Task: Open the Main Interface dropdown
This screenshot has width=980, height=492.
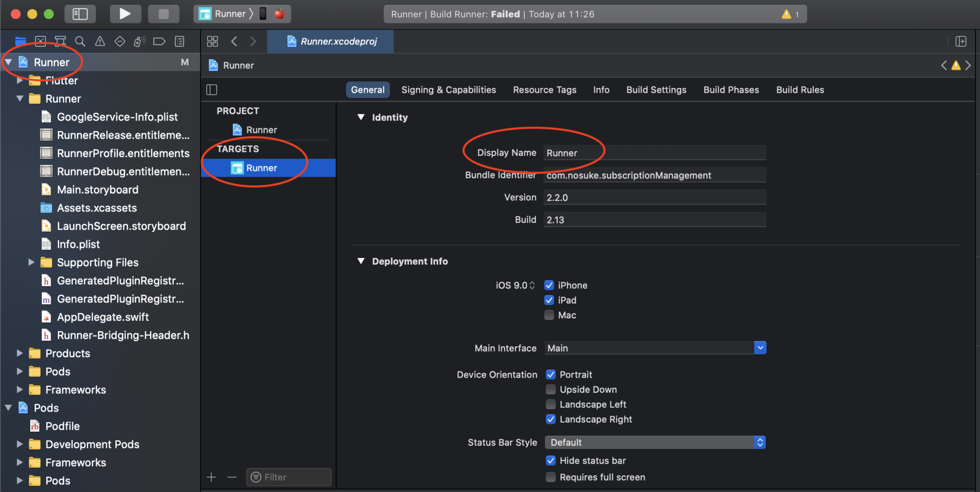Action: (760, 348)
